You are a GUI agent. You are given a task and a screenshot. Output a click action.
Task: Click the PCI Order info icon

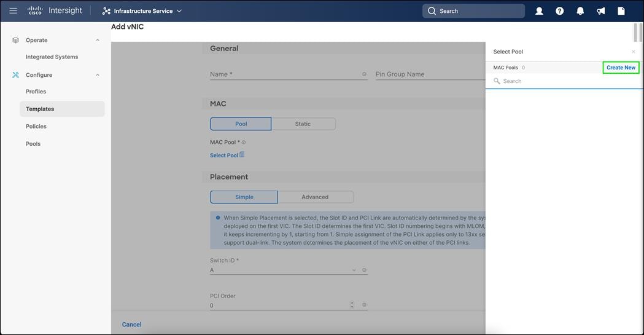(364, 305)
